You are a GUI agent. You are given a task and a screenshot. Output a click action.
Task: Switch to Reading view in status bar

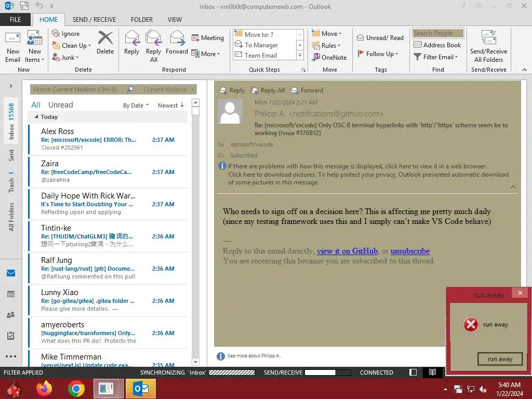click(x=432, y=372)
